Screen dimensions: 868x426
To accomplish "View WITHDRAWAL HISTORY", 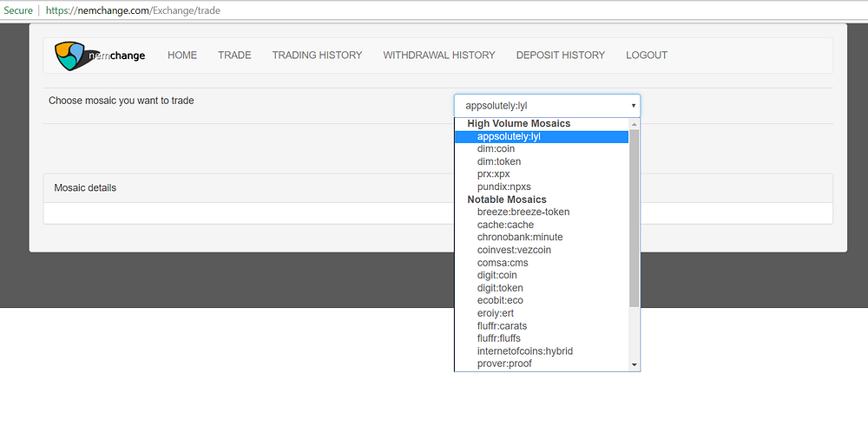I will coord(439,56).
